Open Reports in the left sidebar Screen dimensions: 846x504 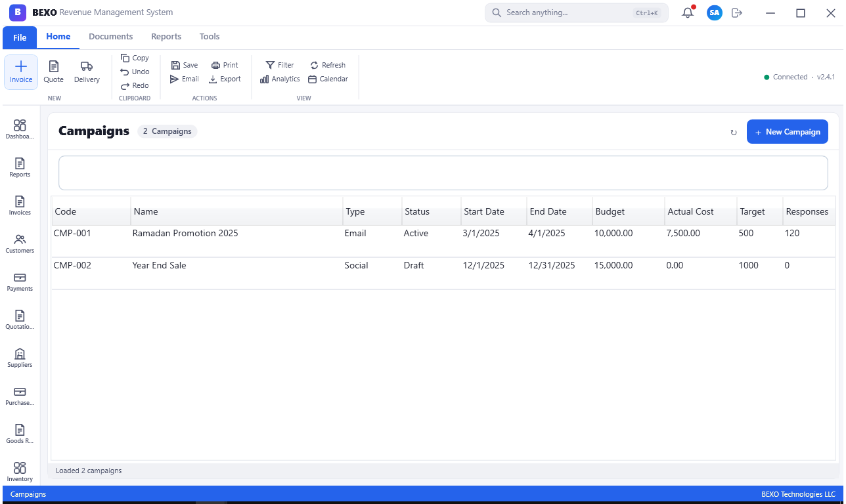[20, 167]
